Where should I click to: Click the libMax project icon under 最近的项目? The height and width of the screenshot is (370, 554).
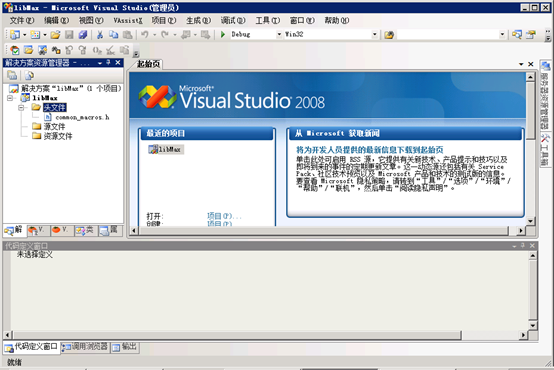[153, 149]
